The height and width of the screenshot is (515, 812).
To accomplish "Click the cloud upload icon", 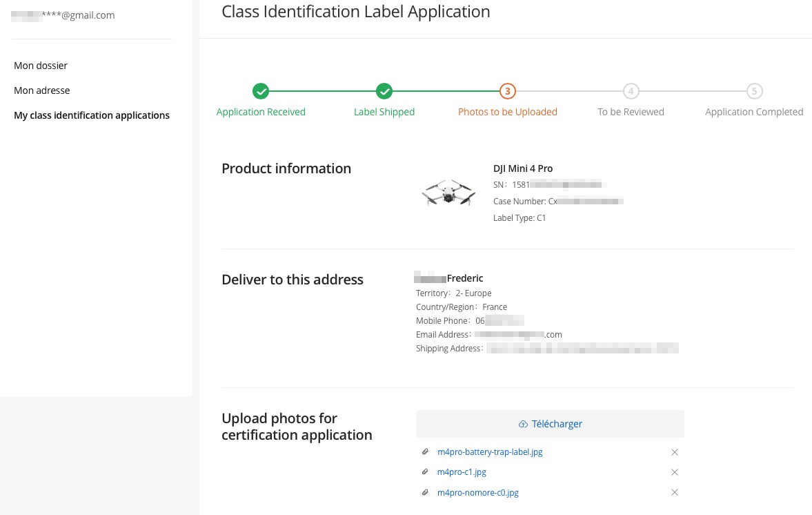I will tap(523, 424).
